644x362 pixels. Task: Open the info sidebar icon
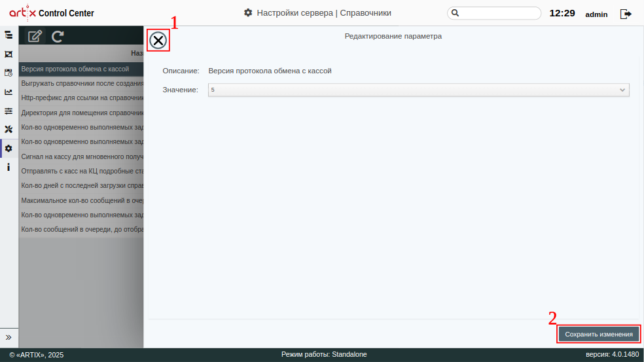[9, 168]
